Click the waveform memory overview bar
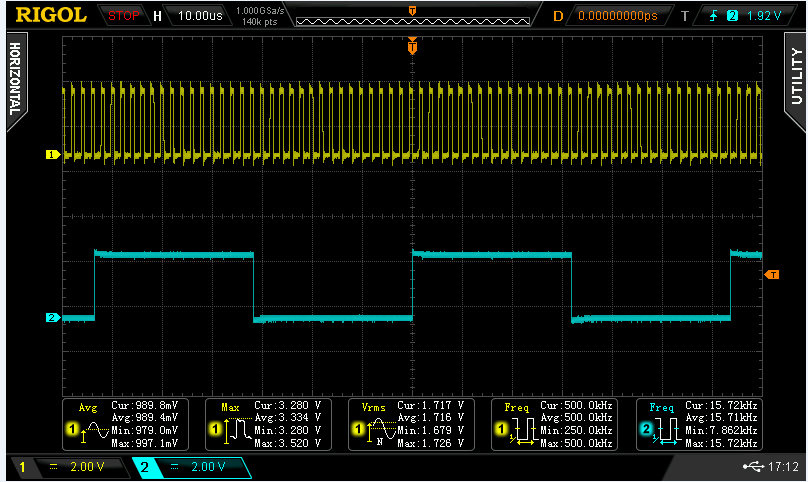Screen dimensions: 808x482 (x=413, y=22)
